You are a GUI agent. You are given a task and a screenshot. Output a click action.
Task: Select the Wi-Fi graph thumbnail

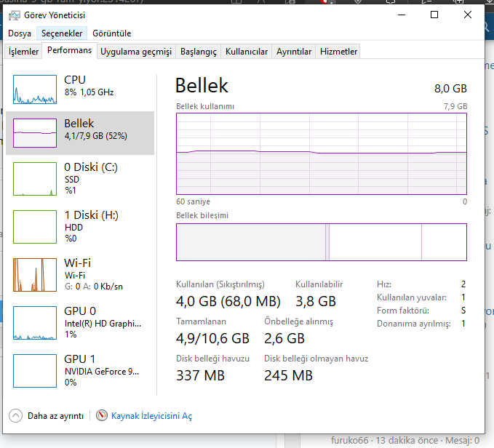point(35,275)
